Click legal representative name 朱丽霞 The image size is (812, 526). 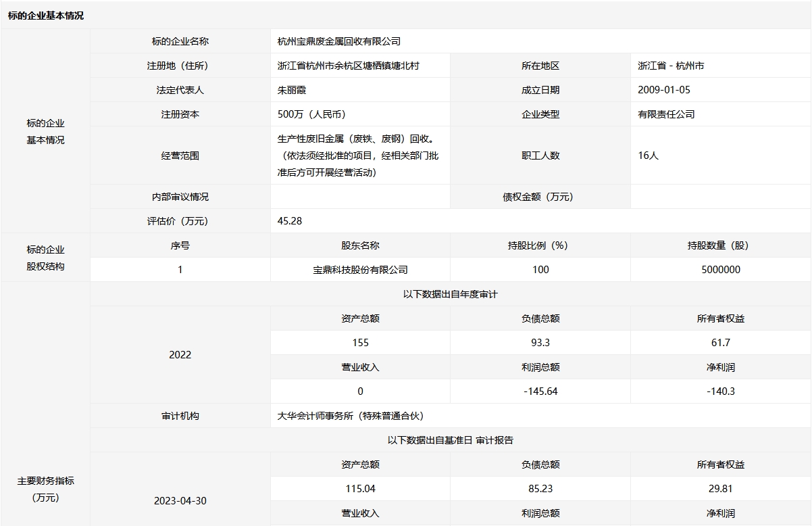[x=292, y=90]
